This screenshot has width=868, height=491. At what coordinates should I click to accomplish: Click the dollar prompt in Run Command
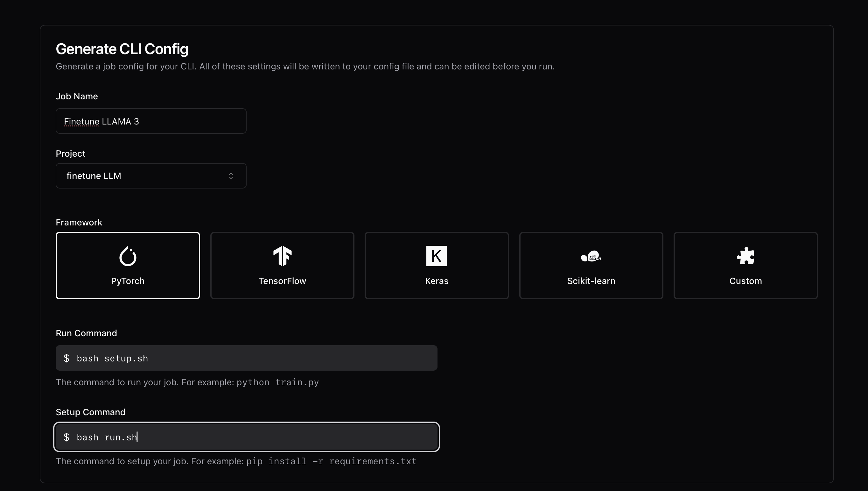point(67,358)
